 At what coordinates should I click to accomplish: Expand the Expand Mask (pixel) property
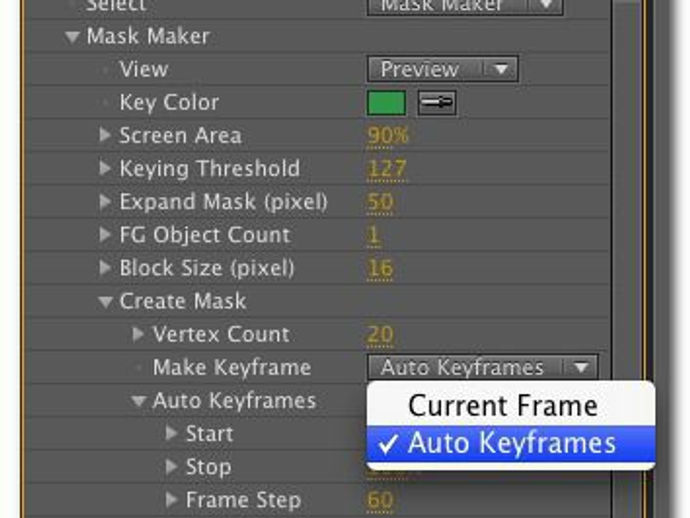(x=105, y=201)
